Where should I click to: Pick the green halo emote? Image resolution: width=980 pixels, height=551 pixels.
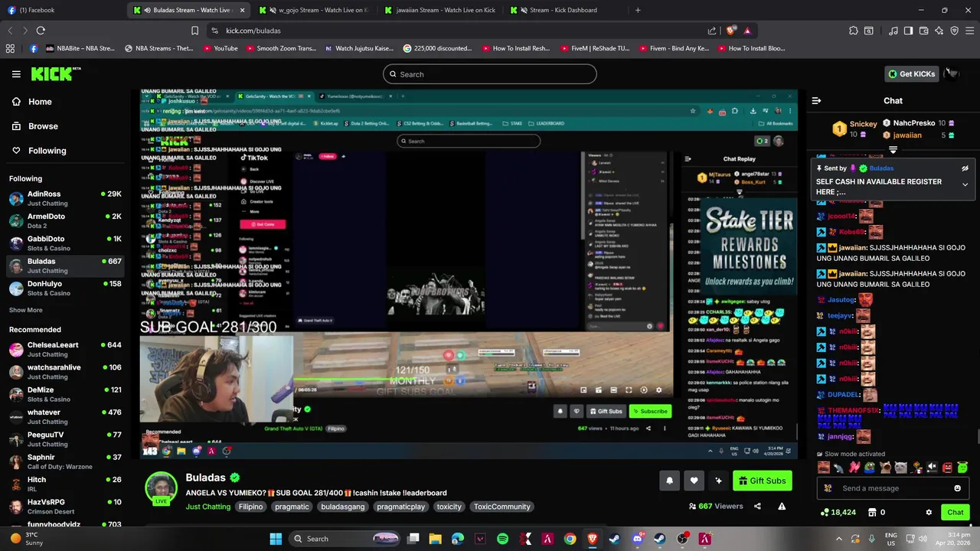tap(962, 467)
